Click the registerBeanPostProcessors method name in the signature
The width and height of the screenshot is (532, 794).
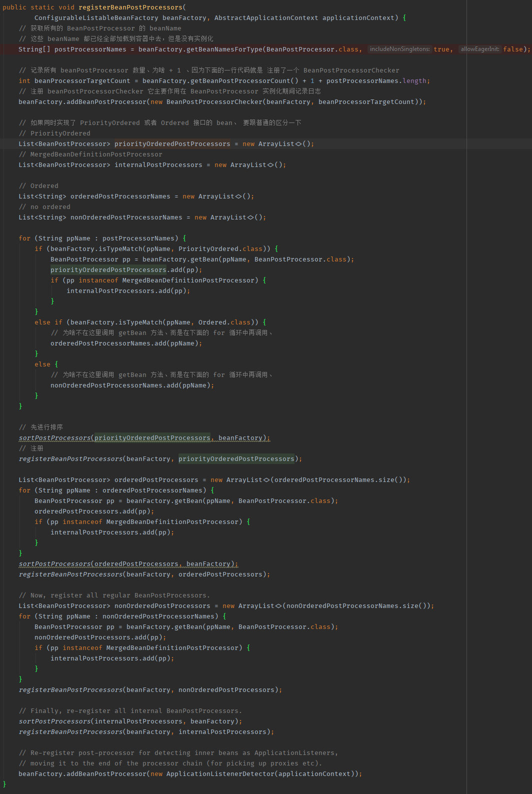(x=130, y=7)
